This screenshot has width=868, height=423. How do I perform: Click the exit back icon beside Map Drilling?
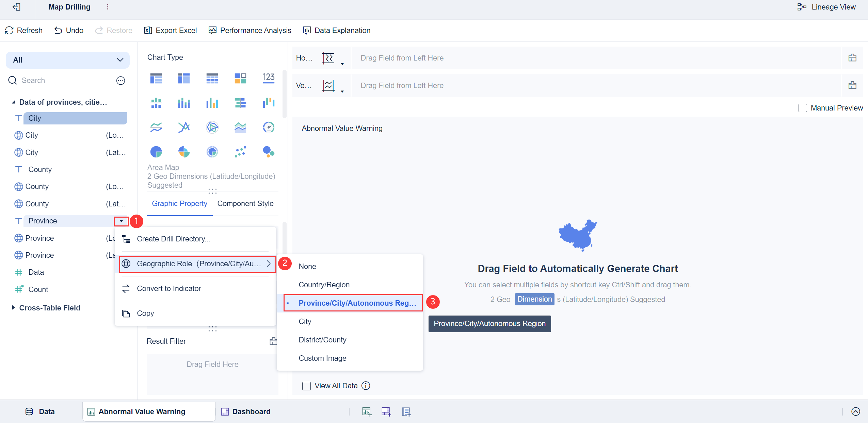pos(16,7)
